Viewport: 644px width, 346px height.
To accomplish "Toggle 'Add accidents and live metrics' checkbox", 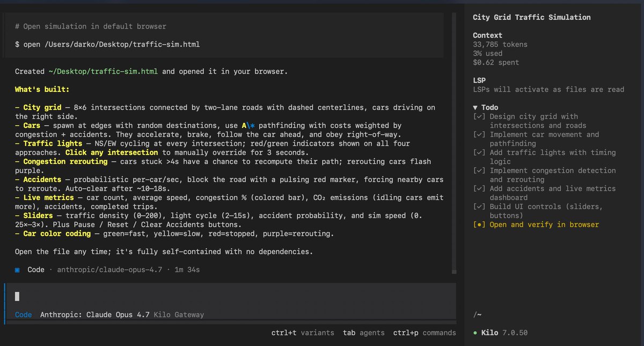I will 479,189.
